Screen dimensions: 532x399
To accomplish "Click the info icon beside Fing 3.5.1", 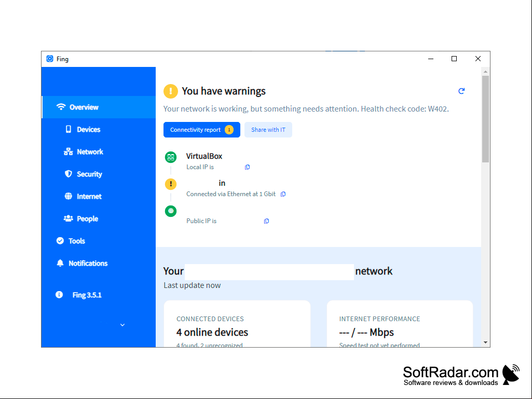I will point(59,295).
